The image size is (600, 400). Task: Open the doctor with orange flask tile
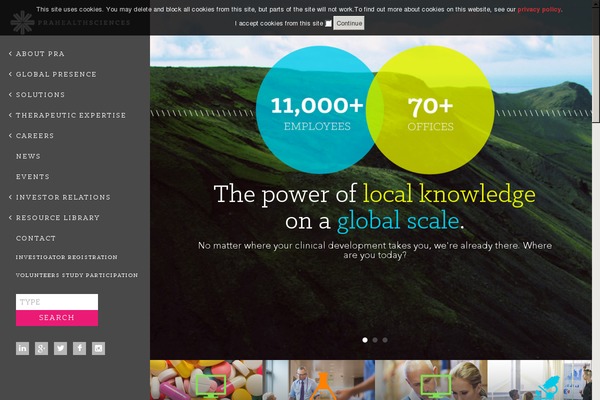point(319,380)
